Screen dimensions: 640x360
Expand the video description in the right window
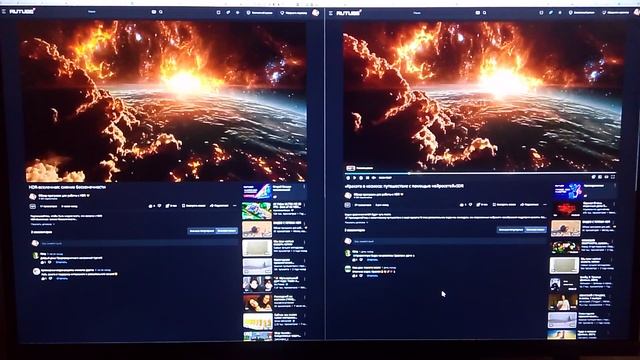click(x=356, y=222)
